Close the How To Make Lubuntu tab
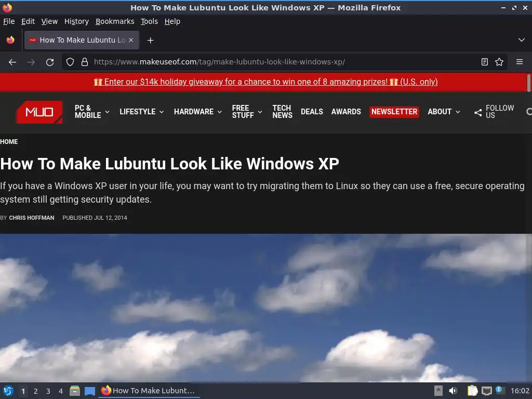Viewport: 532px width, 399px height. pyautogui.click(x=131, y=40)
